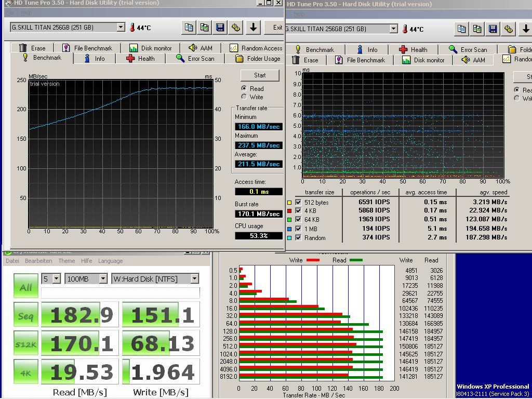The height and width of the screenshot is (399, 532).
Task: Click the floppy save icon in left HD Tune window
Action: pos(220,27)
